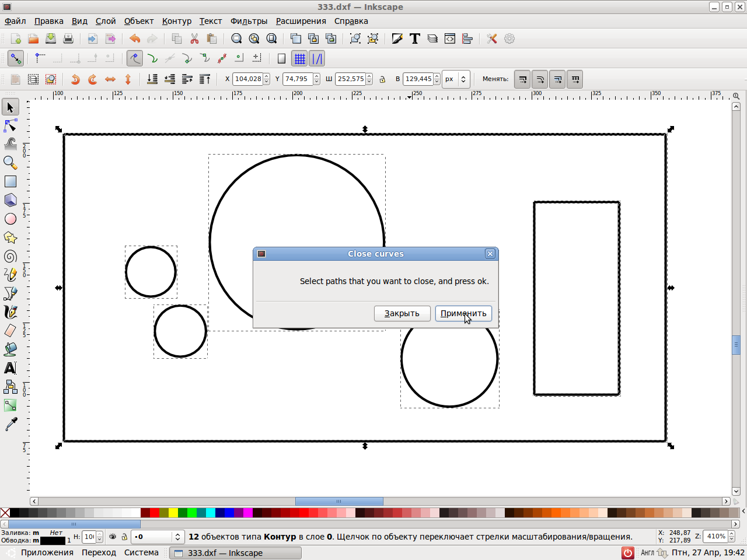
Task: Toggle snapping to grid
Action: point(299,59)
